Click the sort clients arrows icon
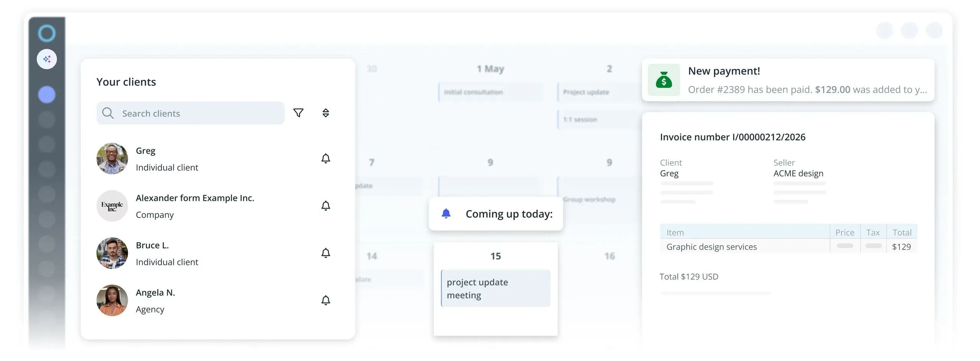The height and width of the screenshot is (361, 980). tap(325, 113)
